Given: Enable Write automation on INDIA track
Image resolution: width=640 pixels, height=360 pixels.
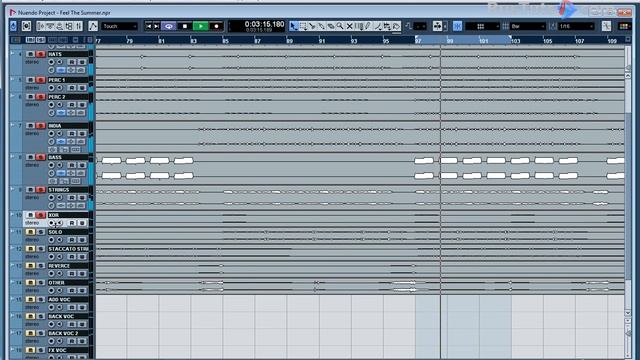Looking at the screenshot, I should (82, 133).
